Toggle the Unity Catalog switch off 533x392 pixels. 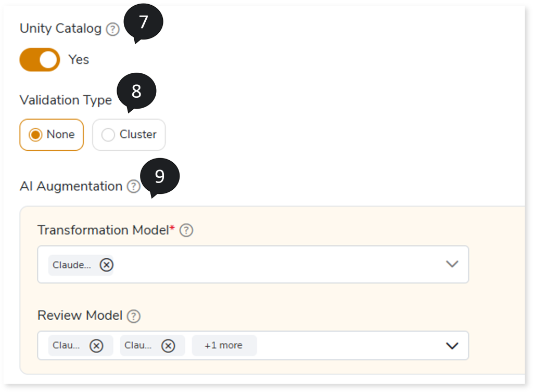(x=40, y=60)
